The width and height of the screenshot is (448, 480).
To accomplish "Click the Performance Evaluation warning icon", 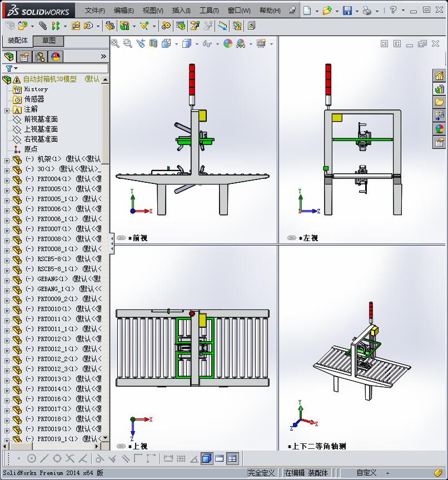I will point(237,26).
